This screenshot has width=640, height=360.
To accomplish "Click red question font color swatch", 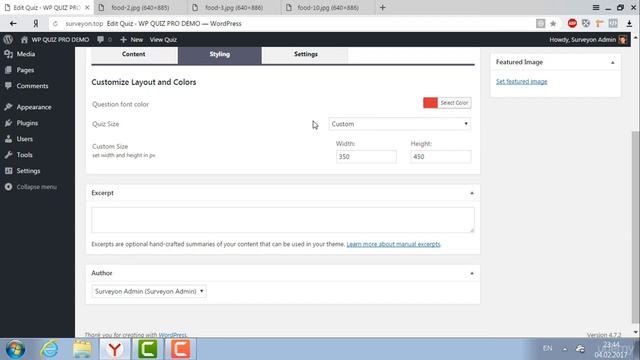I will (430, 103).
